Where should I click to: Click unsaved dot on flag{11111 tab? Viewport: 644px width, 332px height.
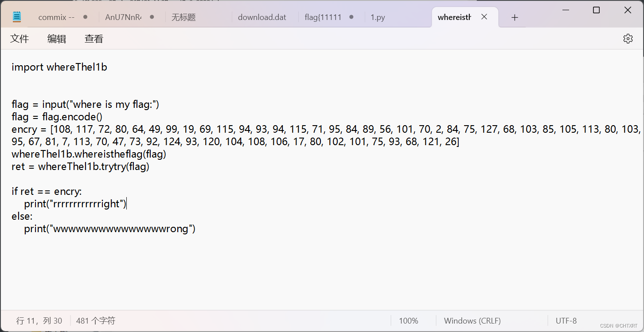coord(351,17)
